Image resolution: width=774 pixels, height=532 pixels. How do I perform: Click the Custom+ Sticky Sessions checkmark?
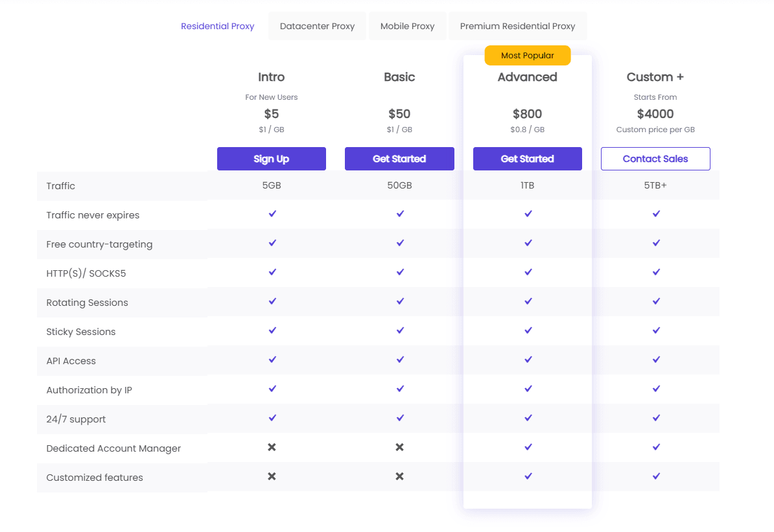pos(655,330)
